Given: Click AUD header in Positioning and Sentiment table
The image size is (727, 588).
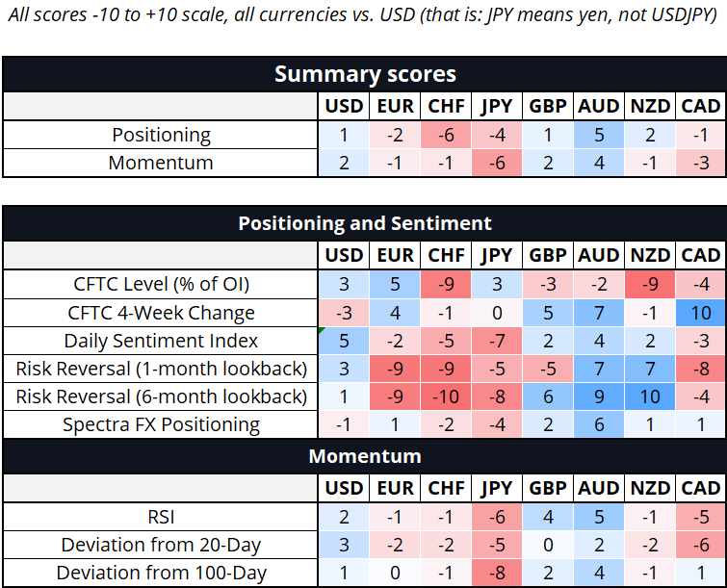Looking at the screenshot, I should (599, 255).
